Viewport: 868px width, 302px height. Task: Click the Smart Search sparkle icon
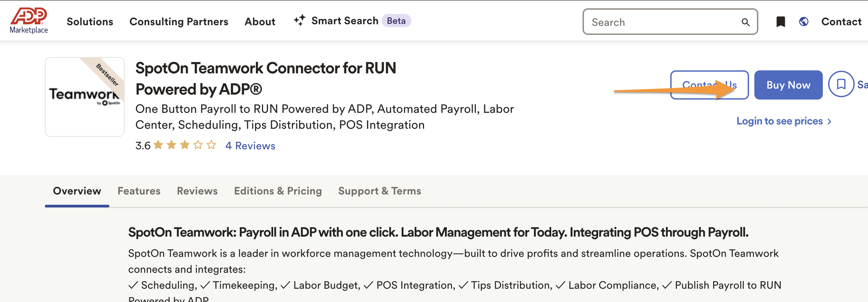[299, 21]
